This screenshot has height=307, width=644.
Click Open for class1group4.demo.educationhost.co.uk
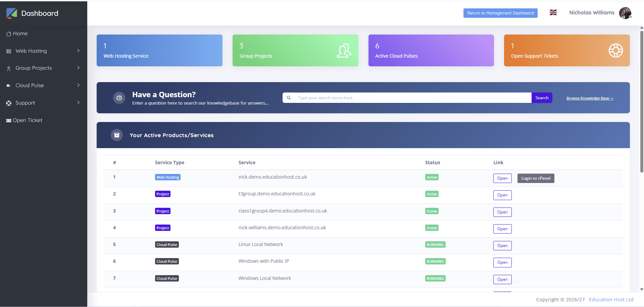[502, 212]
